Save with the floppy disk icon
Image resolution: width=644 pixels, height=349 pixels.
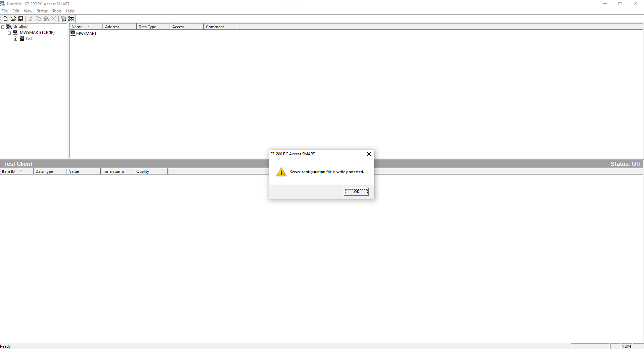pyautogui.click(x=21, y=19)
